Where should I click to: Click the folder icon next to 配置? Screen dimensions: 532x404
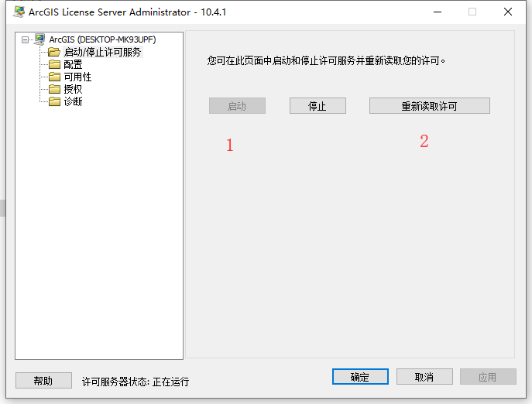pos(54,64)
